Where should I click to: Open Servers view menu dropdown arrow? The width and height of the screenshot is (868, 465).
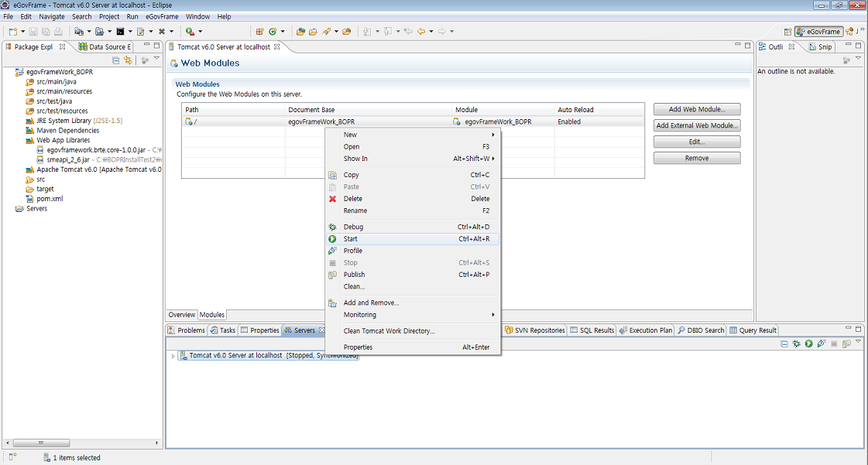pos(858,342)
